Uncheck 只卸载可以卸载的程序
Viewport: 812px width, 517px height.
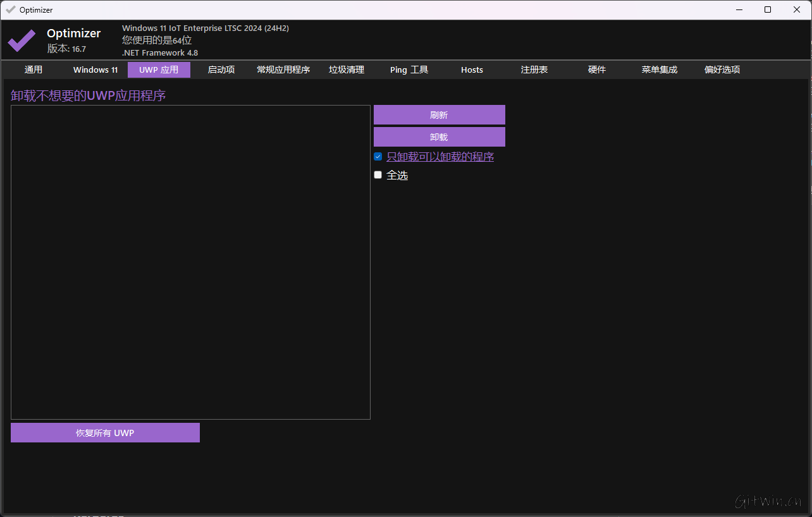[x=378, y=156]
